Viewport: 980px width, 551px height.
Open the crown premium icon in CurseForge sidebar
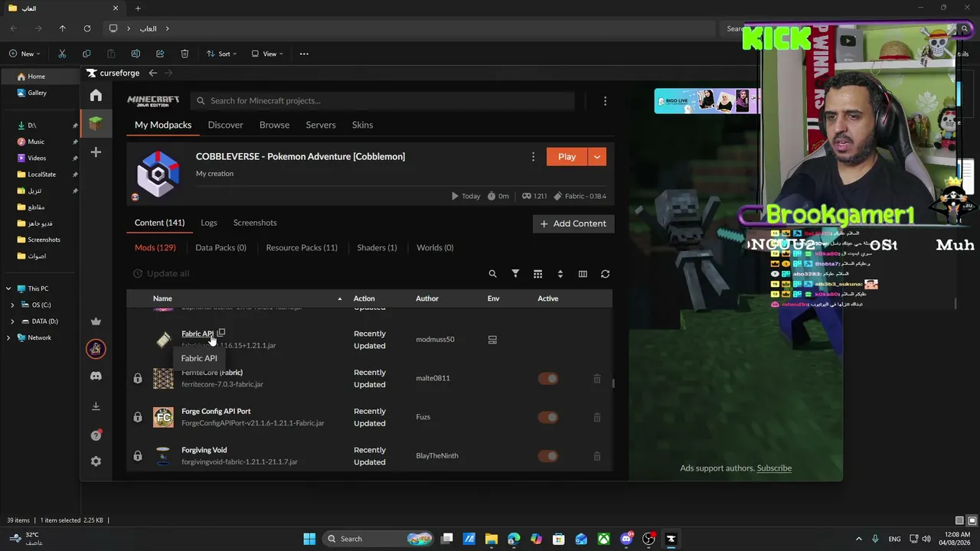point(96,321)
